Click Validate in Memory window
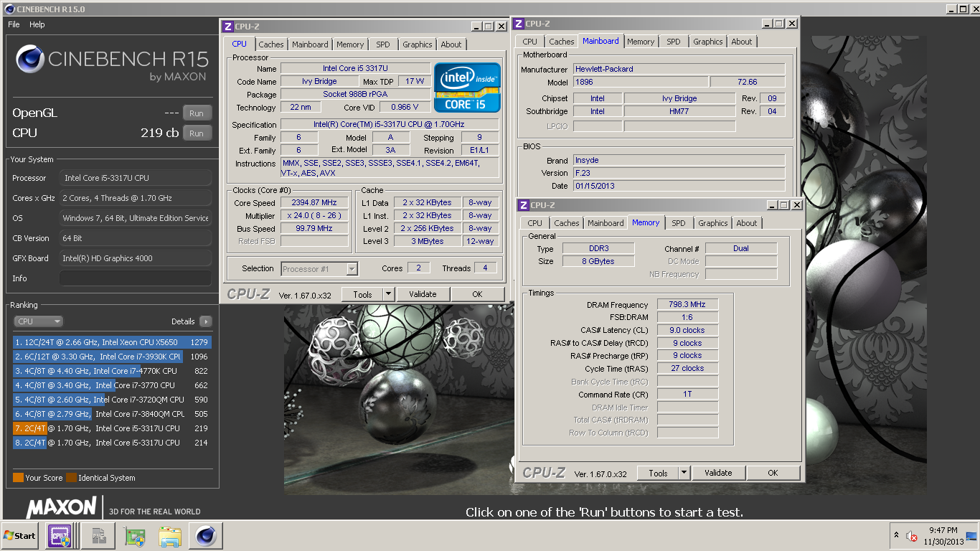This screenshot has height=551, width=980. point(718,474)
